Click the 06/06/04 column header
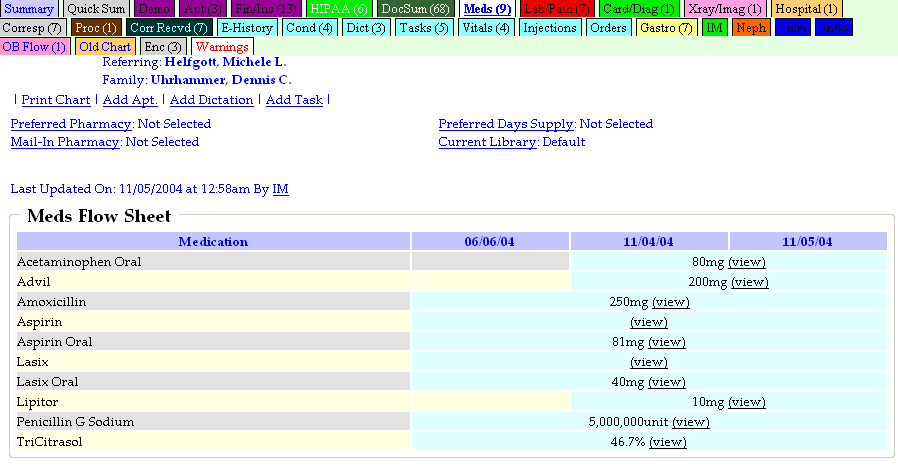Viewport: 898px width, 467px height. point(490,242)
